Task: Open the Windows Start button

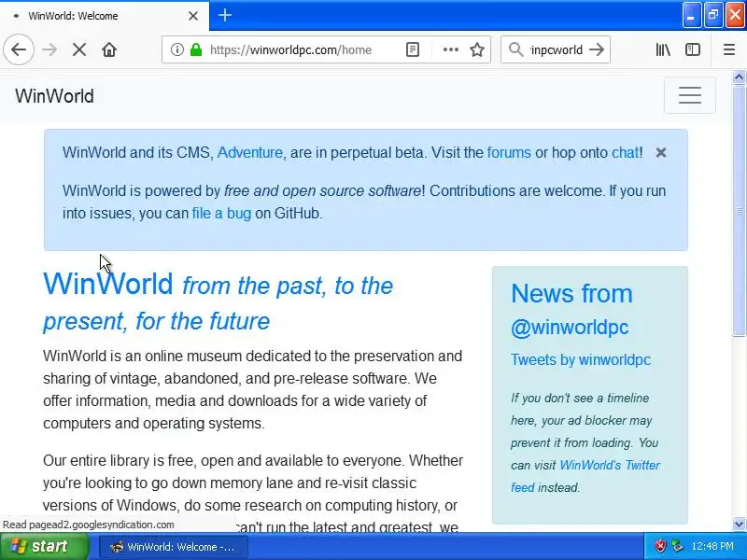Action: point(45,546)
